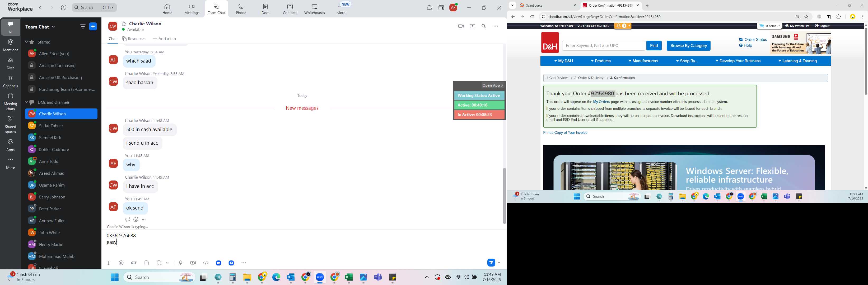Add a reaction to 'ok send' message

pos(136,220)
